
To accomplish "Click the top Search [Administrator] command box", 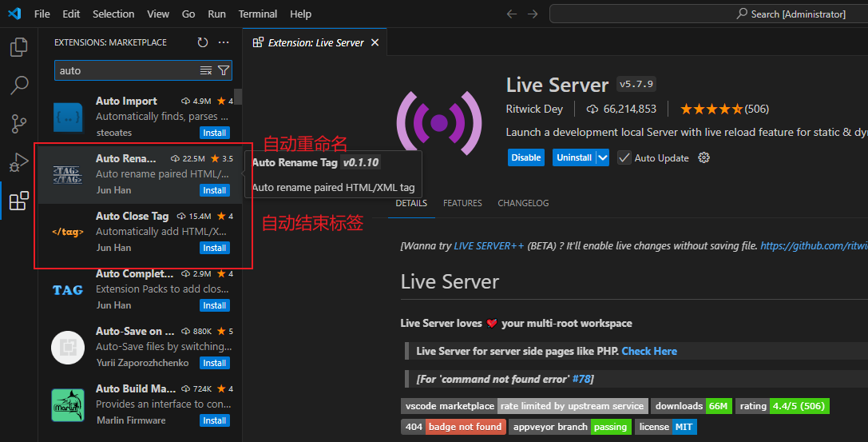I will [x=708, y=14].
